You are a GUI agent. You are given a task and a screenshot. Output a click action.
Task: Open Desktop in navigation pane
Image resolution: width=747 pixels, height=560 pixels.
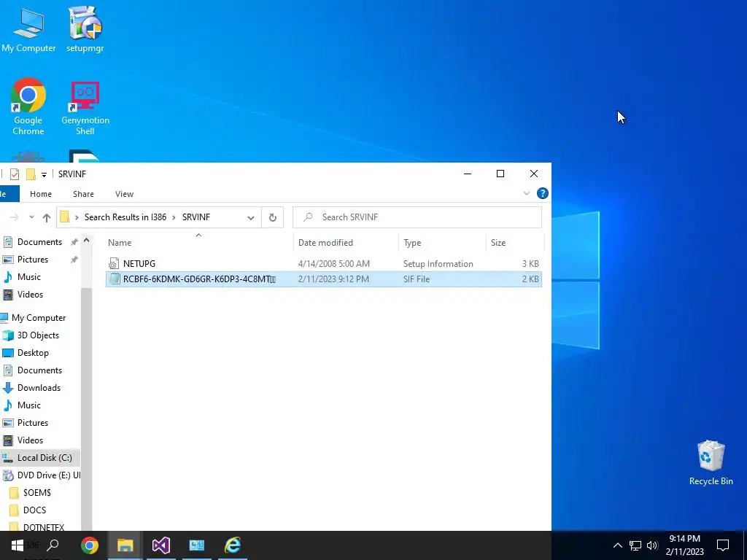coord(33,353)
